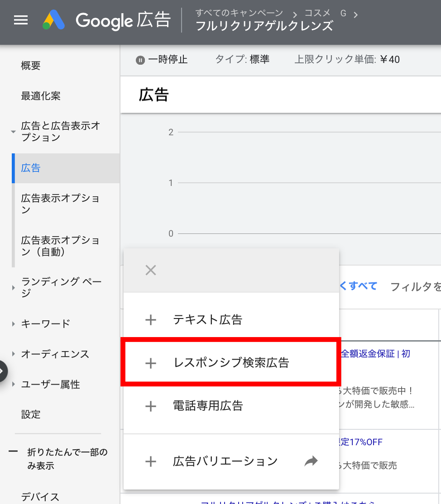Click the 一時停止 status label
The image size is (441, 504).
(x=168, y=59)
